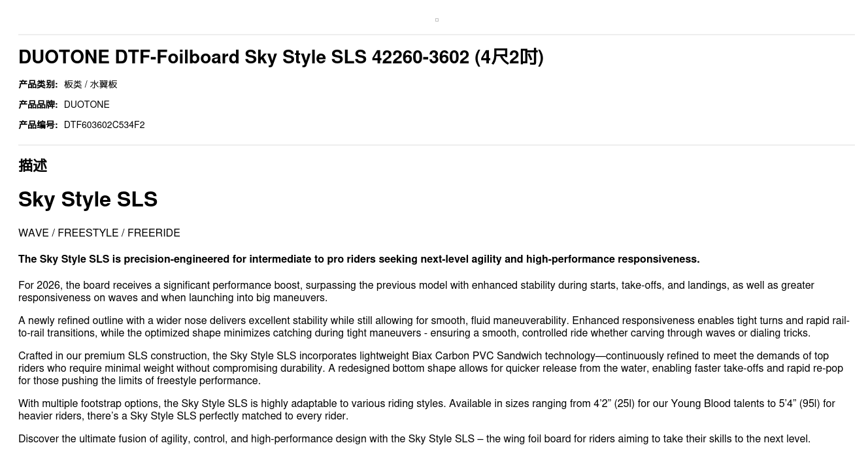Click the paragraph starting with For 2026
Viewport: 868px width, 475px height.
pyautogui.click(x=416, y=291)
